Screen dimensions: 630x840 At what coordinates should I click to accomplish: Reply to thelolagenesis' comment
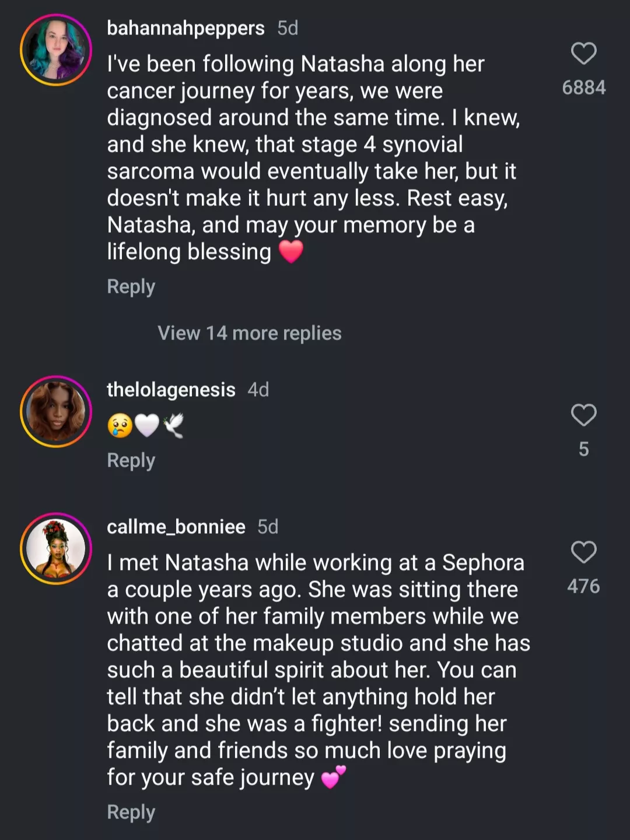[x=131, y=460]
